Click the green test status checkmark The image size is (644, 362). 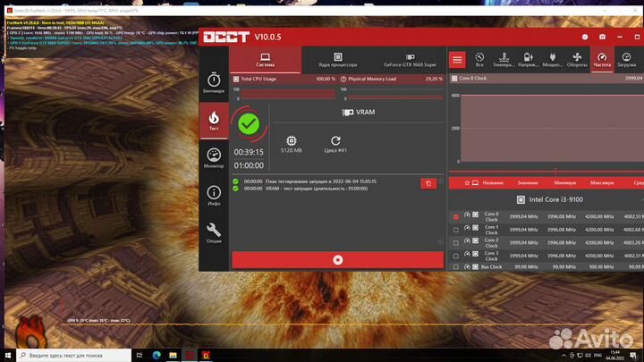[x=249, y=124]
